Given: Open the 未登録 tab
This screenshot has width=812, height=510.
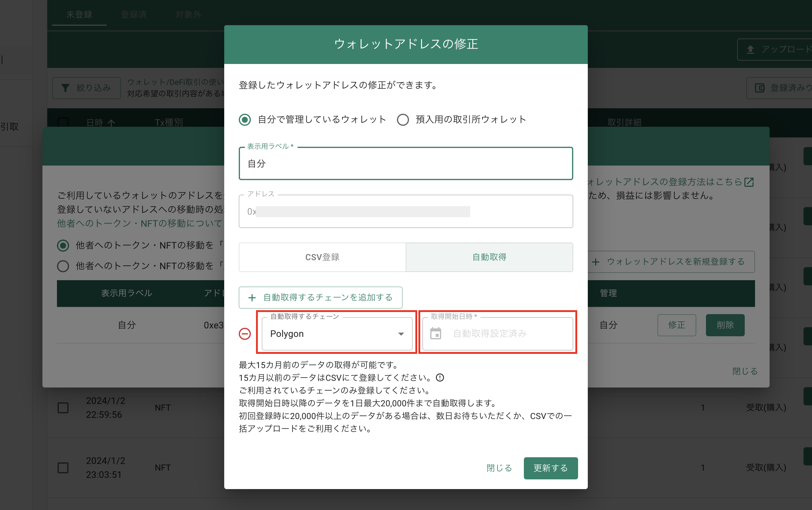Looking at the screenshot, I should click(x=79, y=15).
